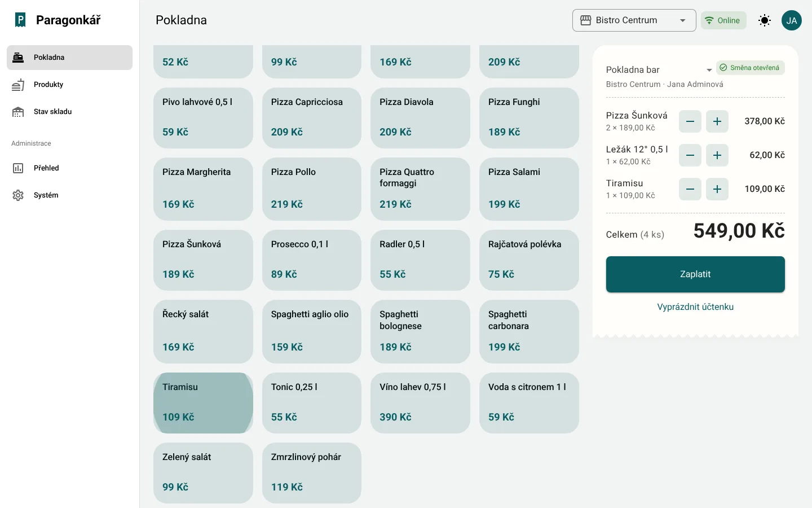Viewport: 812px width, 508px height.
Task: Choose the Spaghetti bolognese tile
Action: coord(420,331)
